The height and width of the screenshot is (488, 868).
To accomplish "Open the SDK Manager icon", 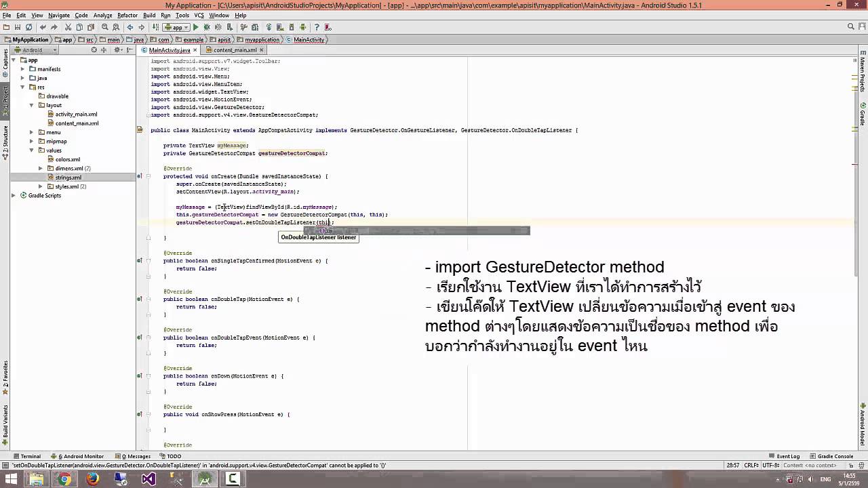I will [x=292, y=27].
